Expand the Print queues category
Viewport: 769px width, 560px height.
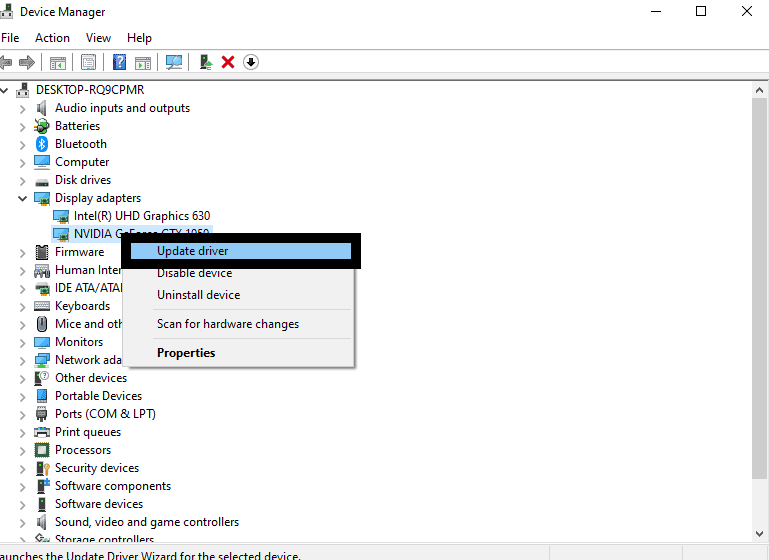[x=23, y=433]
